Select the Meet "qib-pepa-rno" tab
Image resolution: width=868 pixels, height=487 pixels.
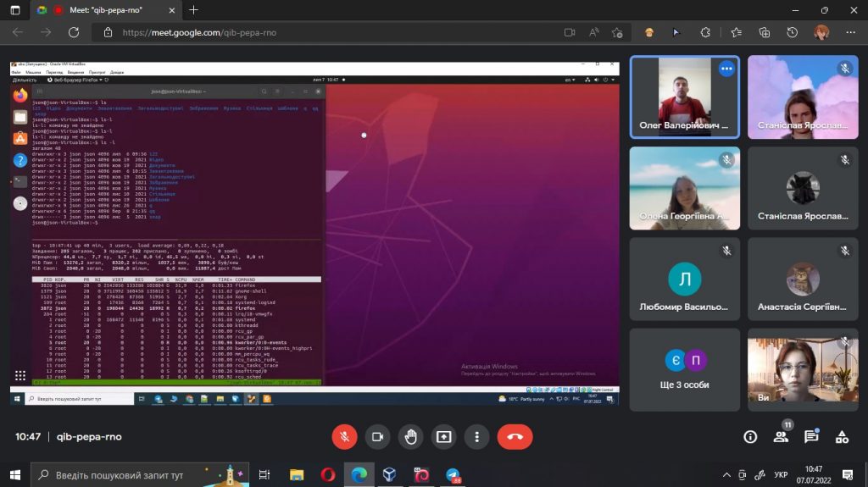pyautogui.click(x=106, y=10)
